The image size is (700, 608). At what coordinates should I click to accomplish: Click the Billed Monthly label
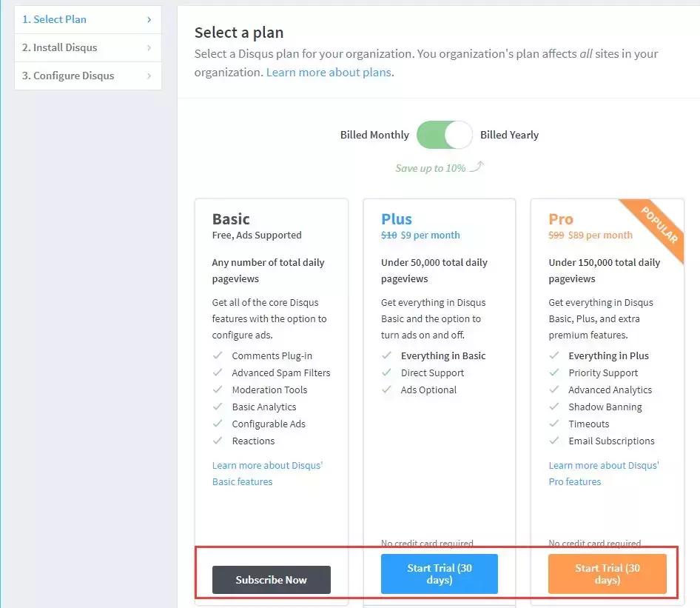click(x=374, y=135)
